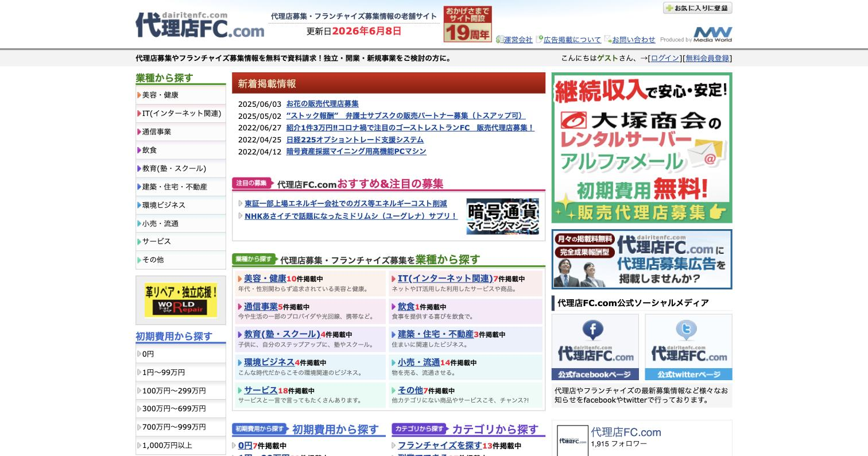This screenshot has width=868, height=456.
Task: Add site via お気に入りに登録 button
Action: click(697, 8)
